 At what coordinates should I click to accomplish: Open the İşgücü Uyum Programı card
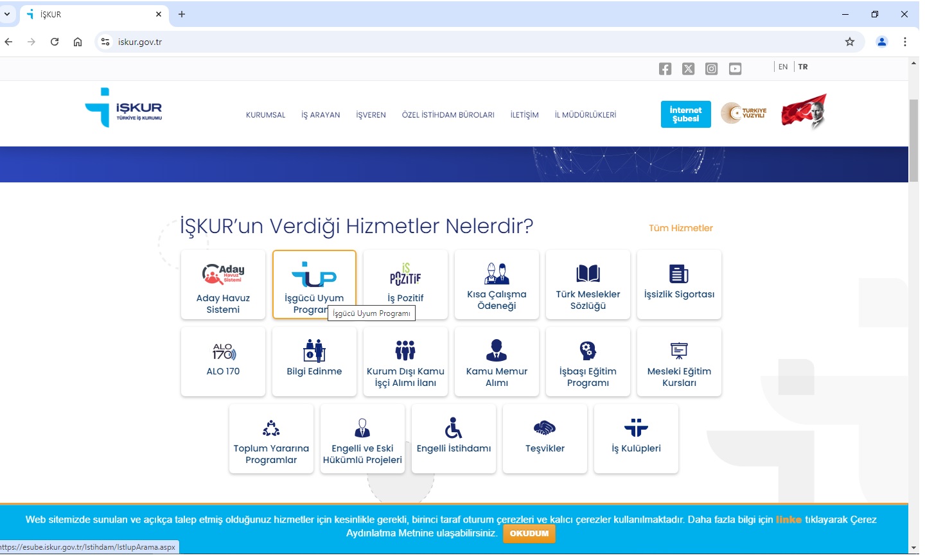pos(314,284)
